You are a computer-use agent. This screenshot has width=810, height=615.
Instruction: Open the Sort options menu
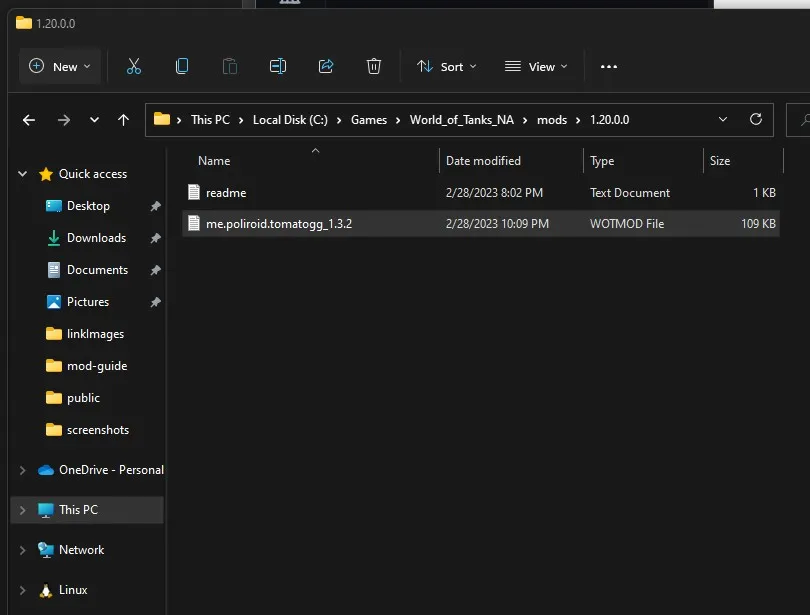447,66
